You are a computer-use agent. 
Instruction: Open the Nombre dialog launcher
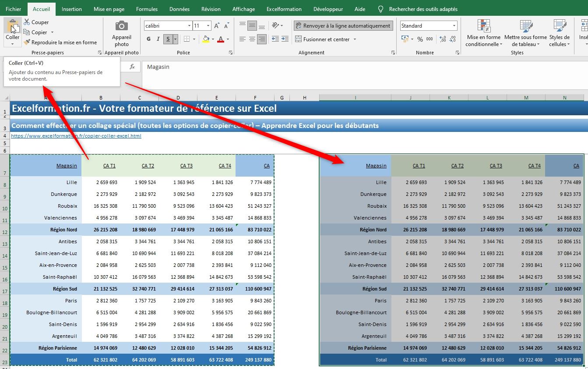[458, 53]
